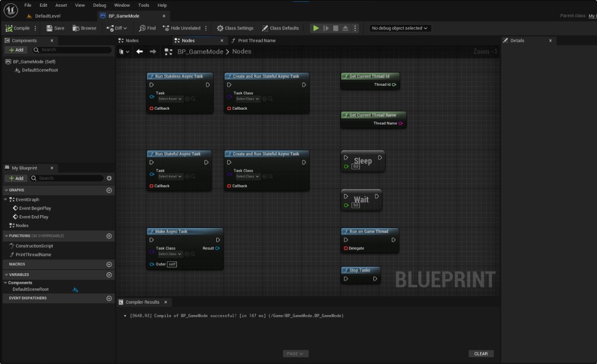Click the search field in My Blueprint panel
Viewport: 597px width, 364px height.
pyautogui.click(x=63, y=178)
